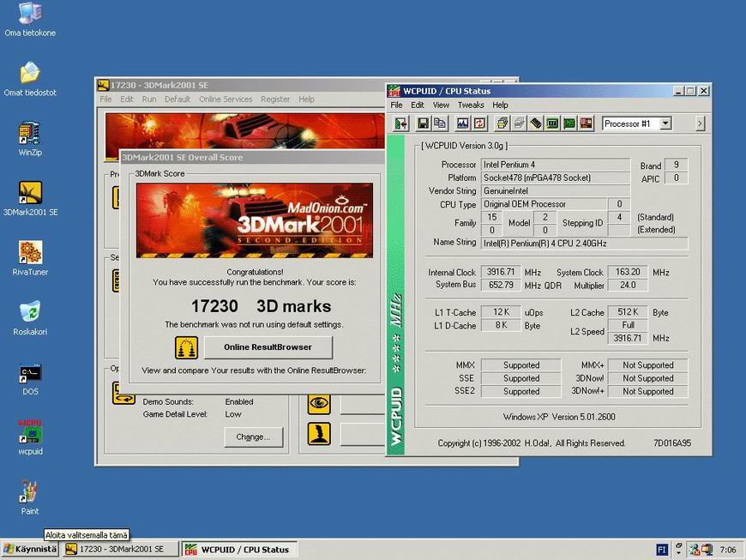
Task: Click the FI language indicator in tray
Action: (661, 550)
